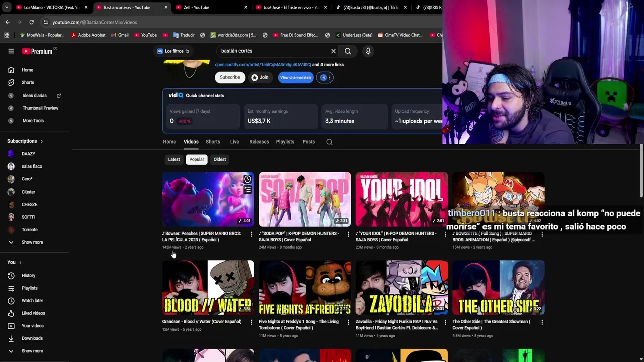
Task: Expand the Subscriptions section chevron
Action: [x=41, y=141]
